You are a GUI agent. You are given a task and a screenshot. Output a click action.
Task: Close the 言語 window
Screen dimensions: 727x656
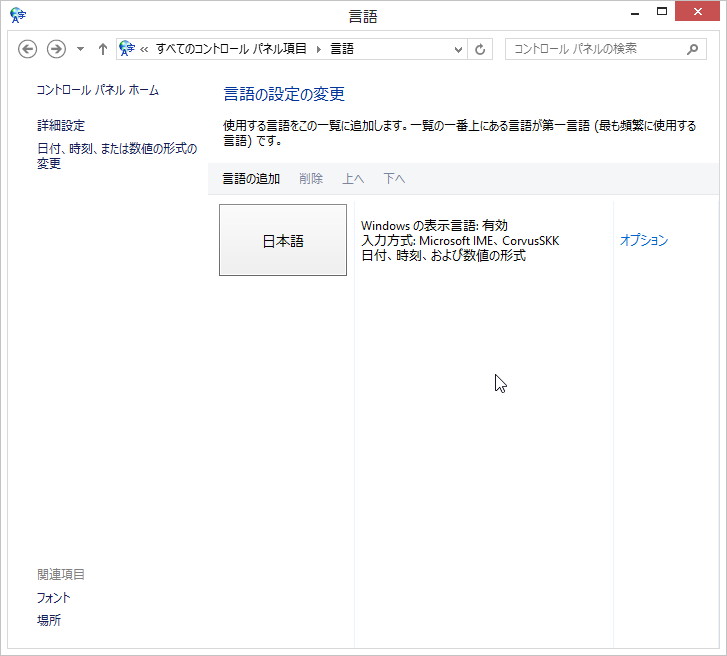(697, 12)
